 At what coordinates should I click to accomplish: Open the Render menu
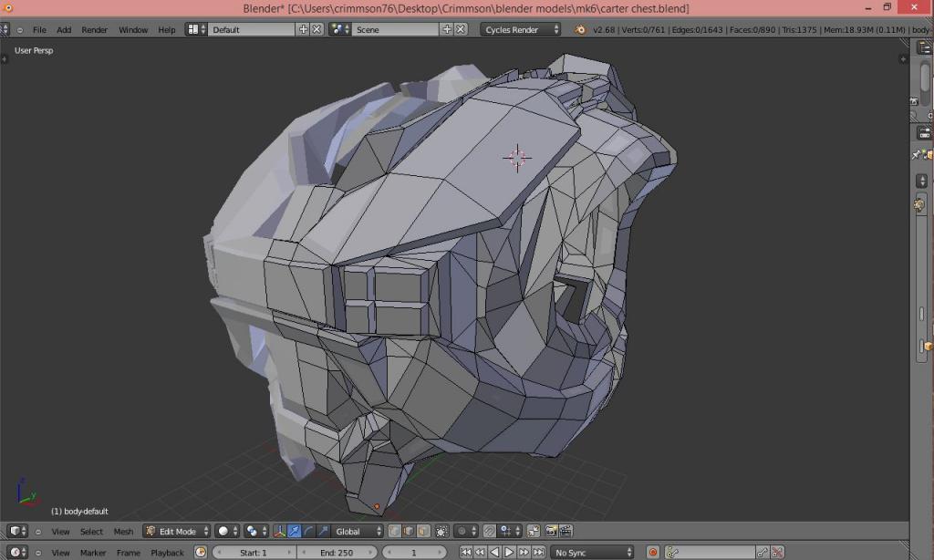coord(94,30)
